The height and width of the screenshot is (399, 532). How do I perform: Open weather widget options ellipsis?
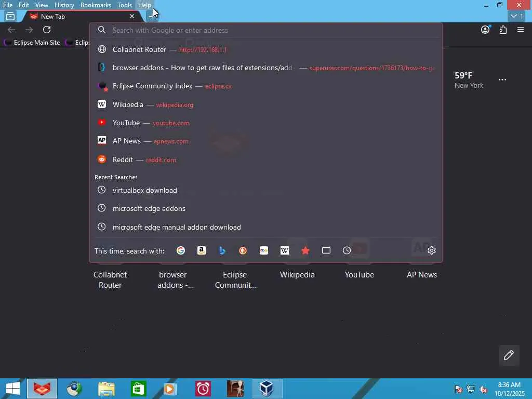coord(502,79)
